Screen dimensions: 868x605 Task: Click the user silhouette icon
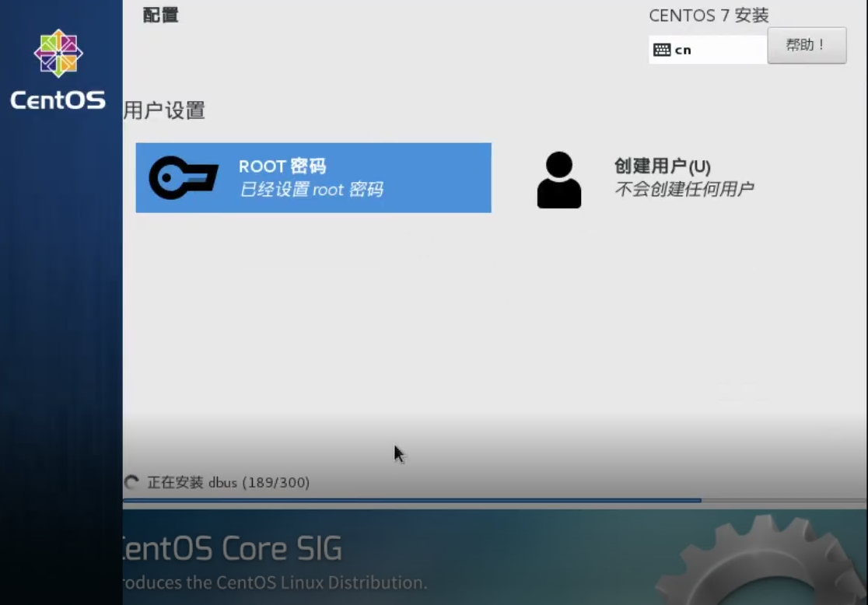click(x=559, y=180)
